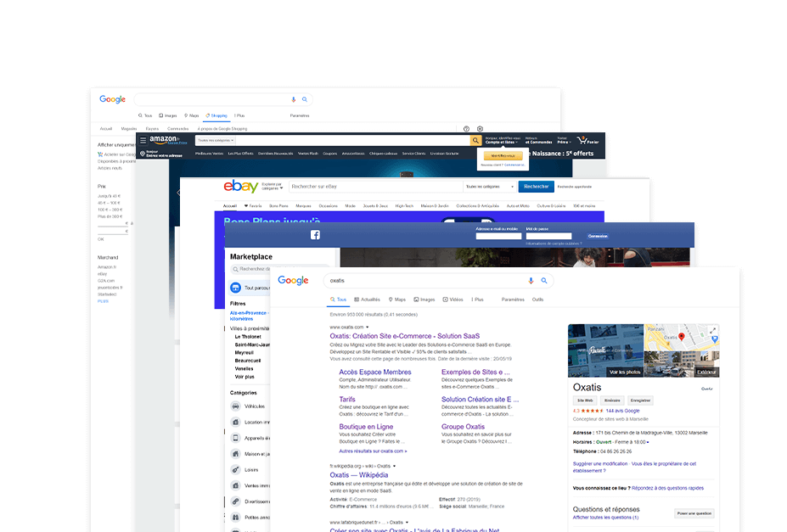787x532 pixels.
Task: Open Oxatis: Création Site e-Commerce result
Action: [405, 336]
